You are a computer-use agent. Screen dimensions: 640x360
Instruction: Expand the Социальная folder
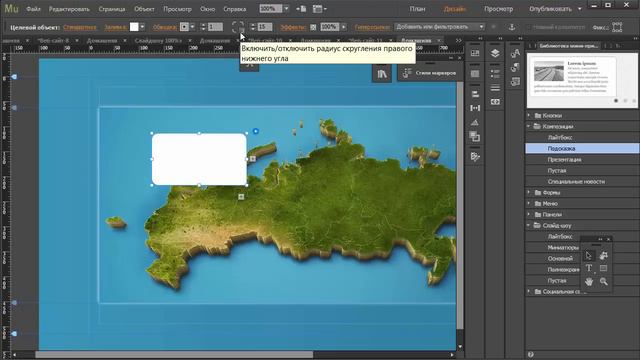(529, 291)
